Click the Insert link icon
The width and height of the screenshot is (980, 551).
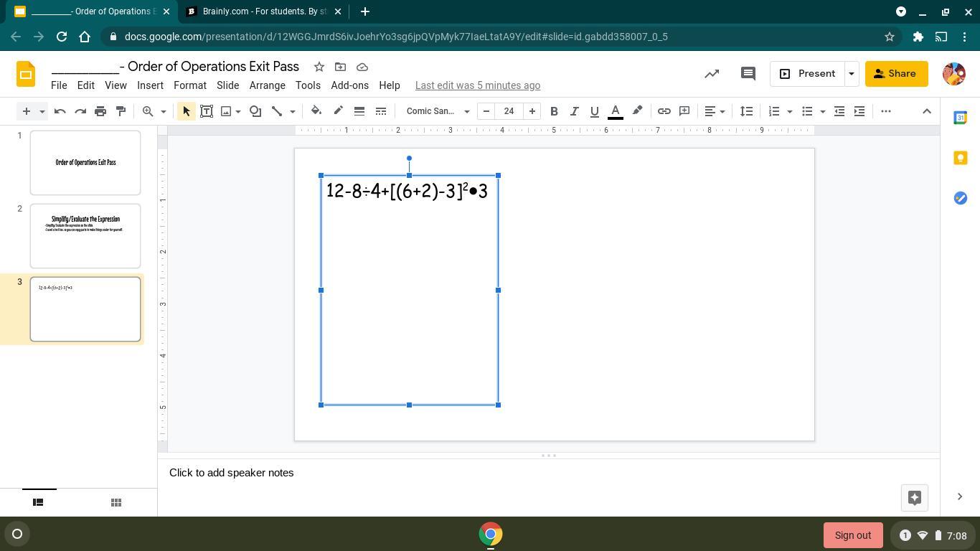pyautogui.click(x=664, y=111)
